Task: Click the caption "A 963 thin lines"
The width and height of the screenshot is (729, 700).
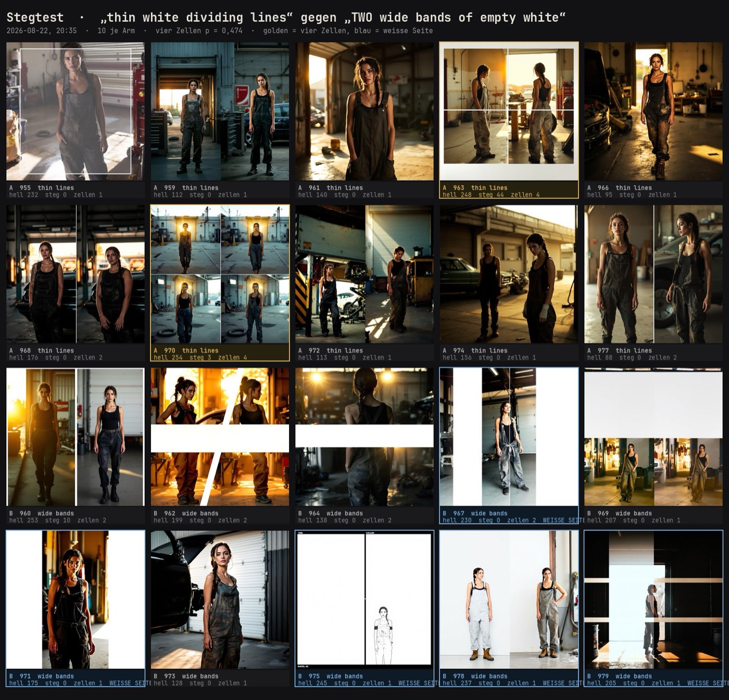Action: coord(475,188)
